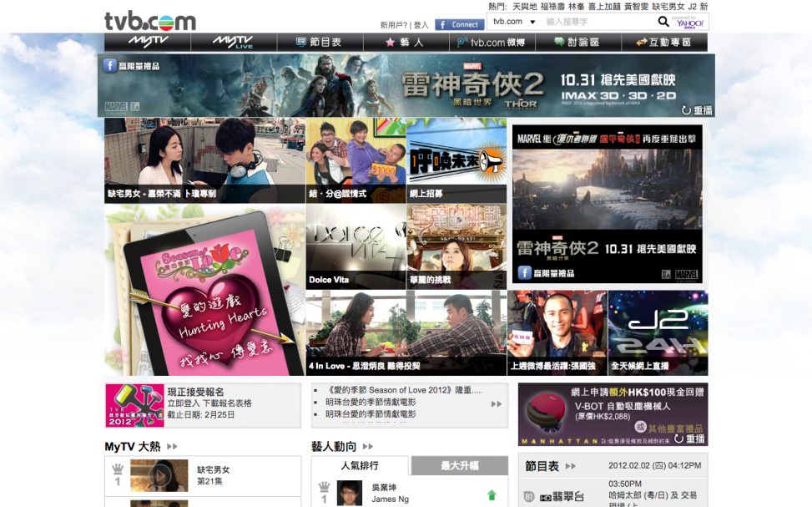Image resolution: width=812 pixels, height=507 pixels.
Task: Switch to the 人氣排行 tab
Action: tap(360, 465)
